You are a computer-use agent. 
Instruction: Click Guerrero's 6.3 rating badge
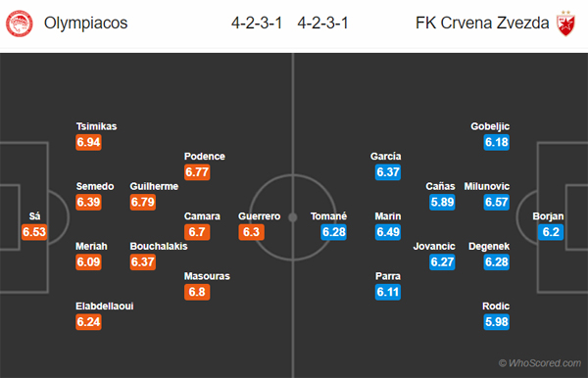251,232
